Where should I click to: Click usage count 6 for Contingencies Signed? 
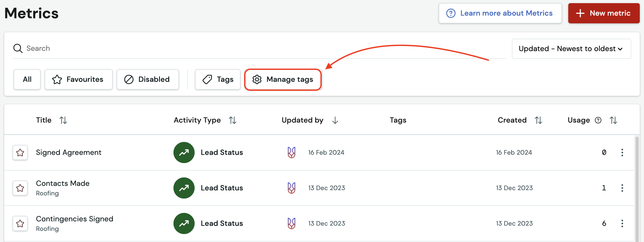(604, 223)
